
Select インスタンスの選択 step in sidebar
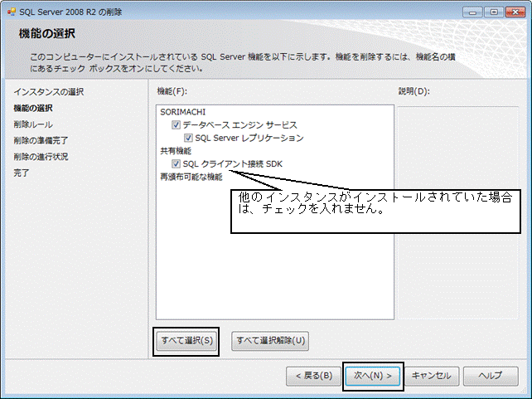(49, 92)
